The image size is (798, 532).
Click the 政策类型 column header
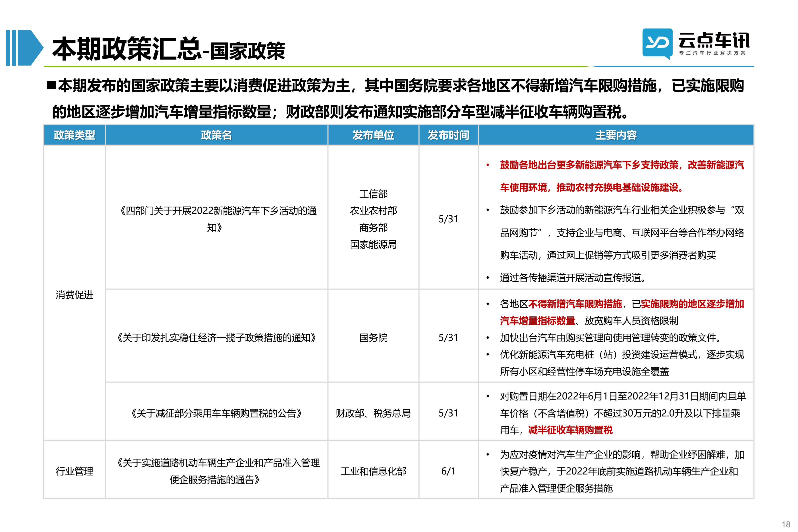tap(74, 135)
